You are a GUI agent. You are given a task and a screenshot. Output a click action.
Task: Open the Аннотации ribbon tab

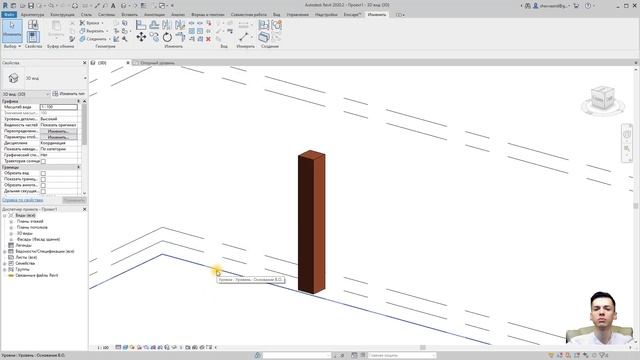point(154,15)
